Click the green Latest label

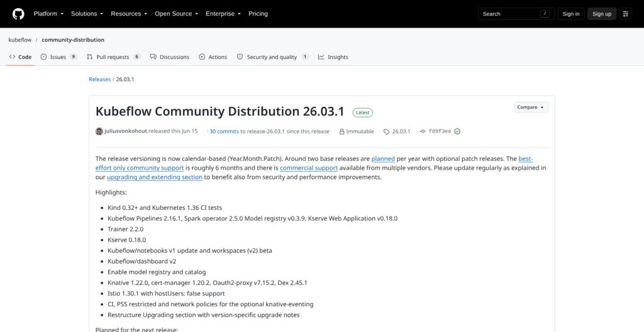click(x=363, y=113)
